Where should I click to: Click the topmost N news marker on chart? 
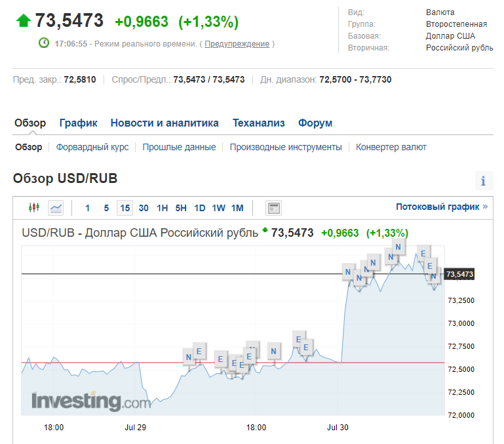398,247
